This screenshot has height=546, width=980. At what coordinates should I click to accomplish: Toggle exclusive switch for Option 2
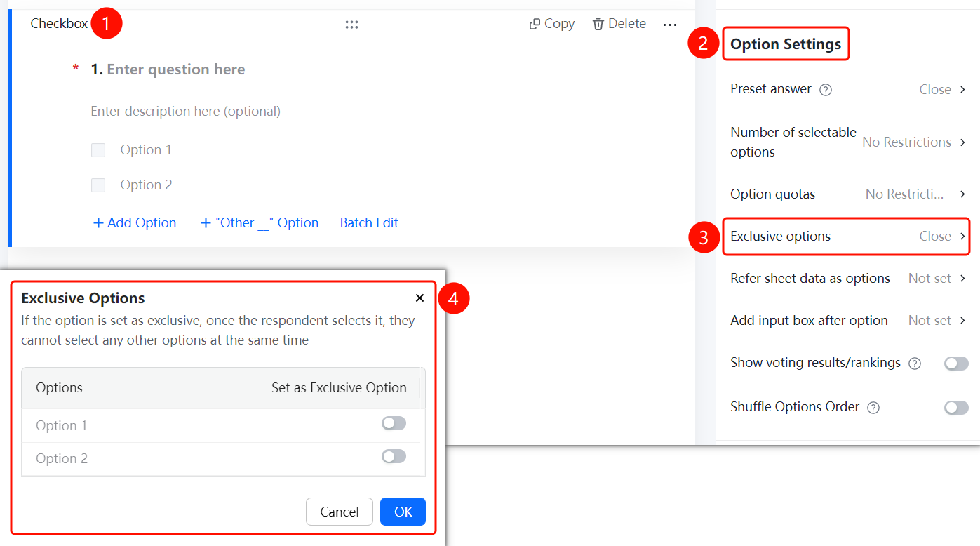[x=394, y=457]
